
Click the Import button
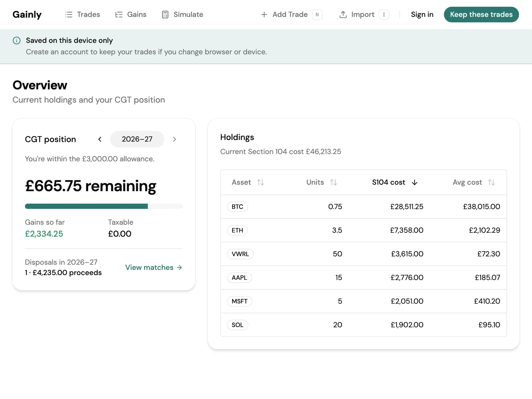(x=364, y=15)
